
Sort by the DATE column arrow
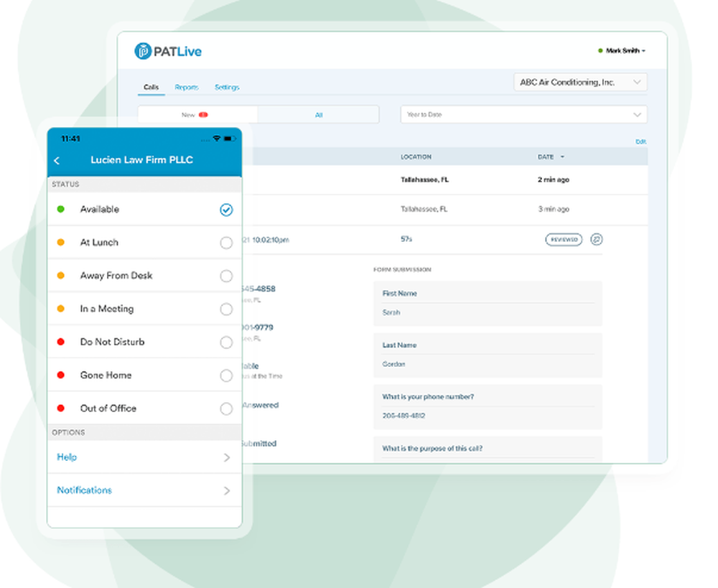(562, 157)
